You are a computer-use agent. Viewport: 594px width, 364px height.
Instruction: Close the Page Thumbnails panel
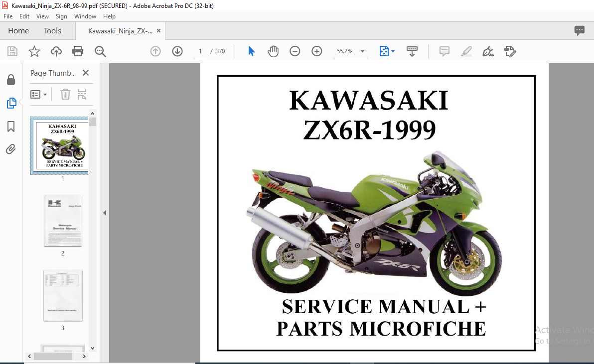[x=86, y=73]
